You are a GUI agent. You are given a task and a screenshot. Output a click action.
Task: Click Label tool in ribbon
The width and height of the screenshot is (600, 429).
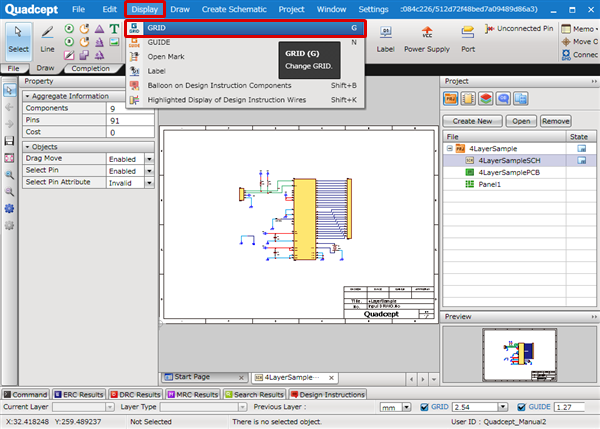[x=385, y=39]
